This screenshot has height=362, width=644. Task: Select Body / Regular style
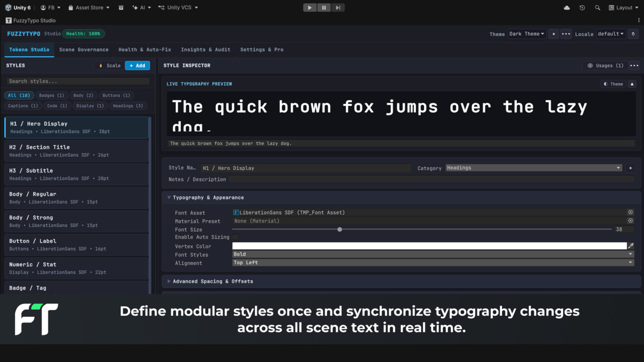[76, 198]
